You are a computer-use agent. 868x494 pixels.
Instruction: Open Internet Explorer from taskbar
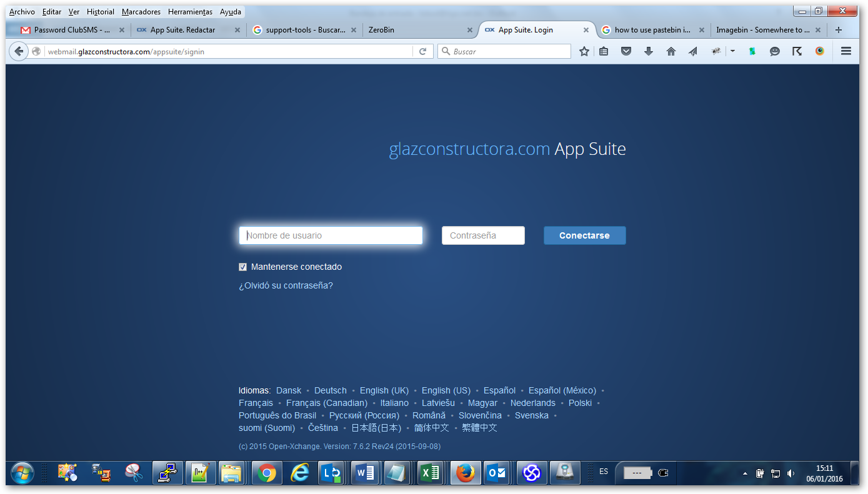(301, 473)
